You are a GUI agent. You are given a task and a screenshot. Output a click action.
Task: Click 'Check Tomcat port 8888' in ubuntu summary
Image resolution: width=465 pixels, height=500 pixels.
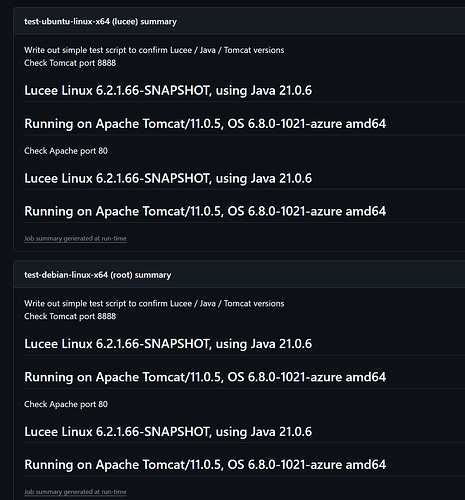click(70, 63)
